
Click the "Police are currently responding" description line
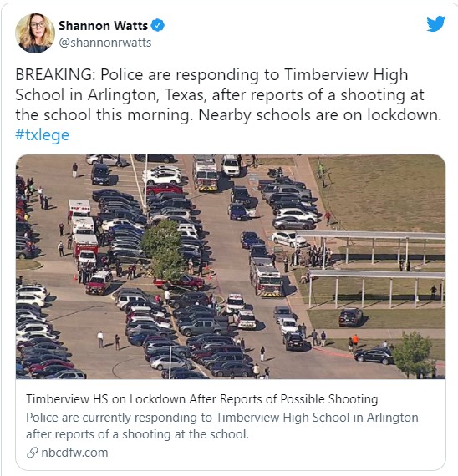[221, 418]
